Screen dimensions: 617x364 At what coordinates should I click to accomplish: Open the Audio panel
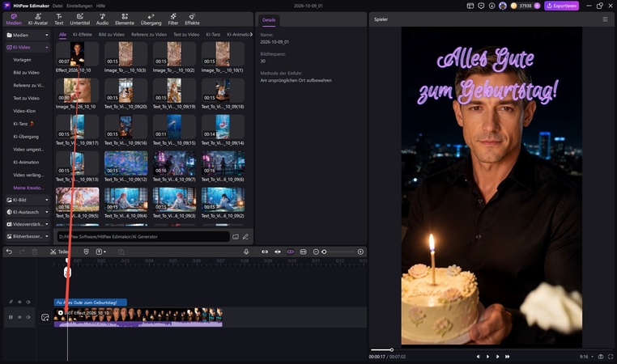102,19
